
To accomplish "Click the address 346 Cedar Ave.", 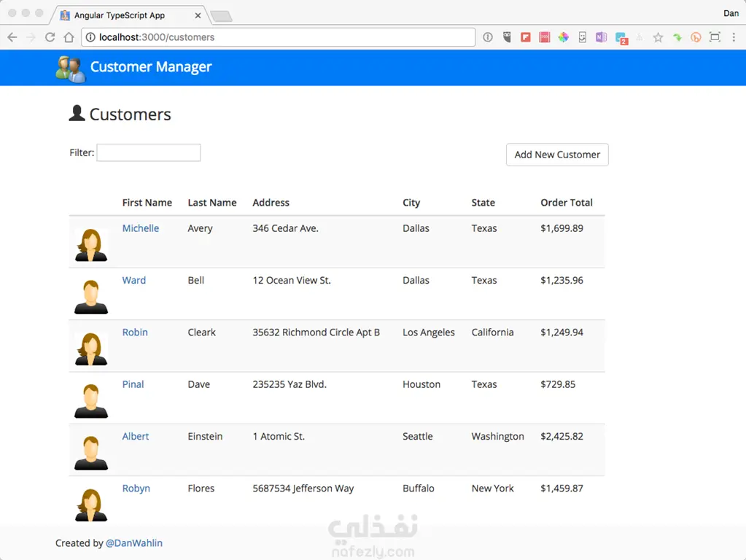I will [285, 228].
